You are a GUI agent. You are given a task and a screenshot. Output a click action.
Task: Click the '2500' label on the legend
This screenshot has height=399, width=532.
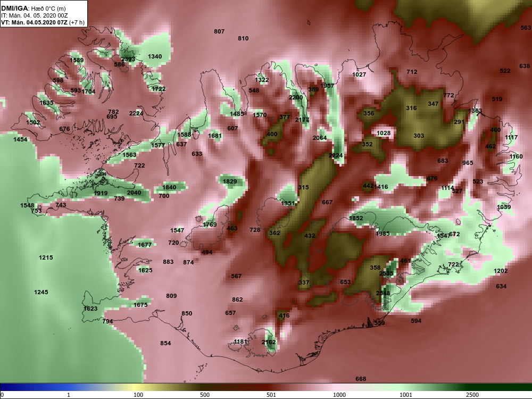472,395
